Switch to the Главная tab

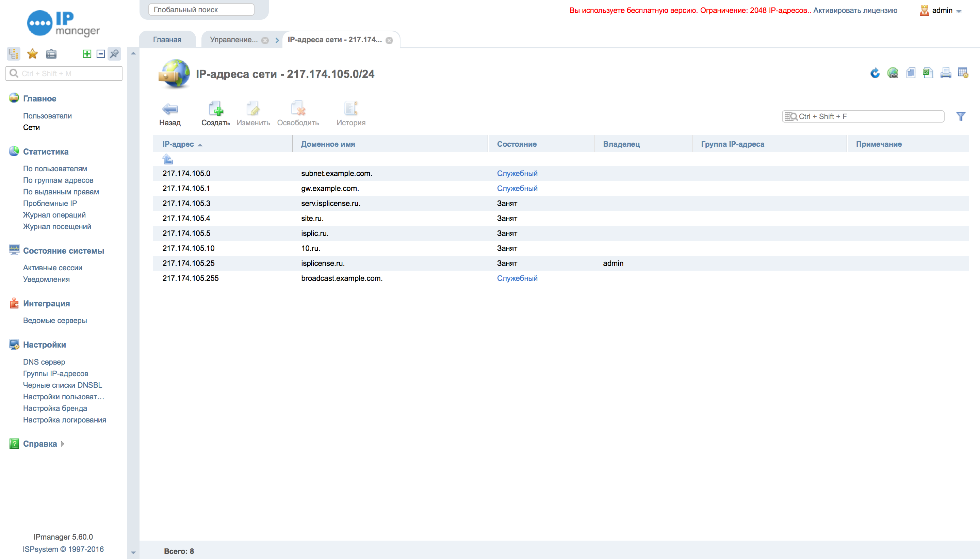(167, 39)
